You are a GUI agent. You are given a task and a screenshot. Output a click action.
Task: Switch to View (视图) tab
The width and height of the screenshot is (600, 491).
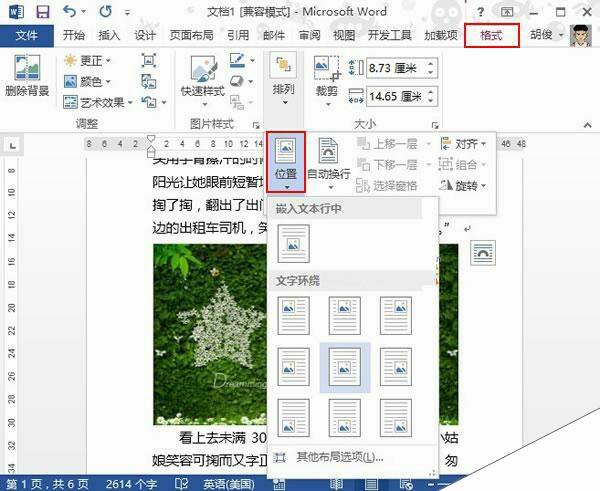[344, 35]
